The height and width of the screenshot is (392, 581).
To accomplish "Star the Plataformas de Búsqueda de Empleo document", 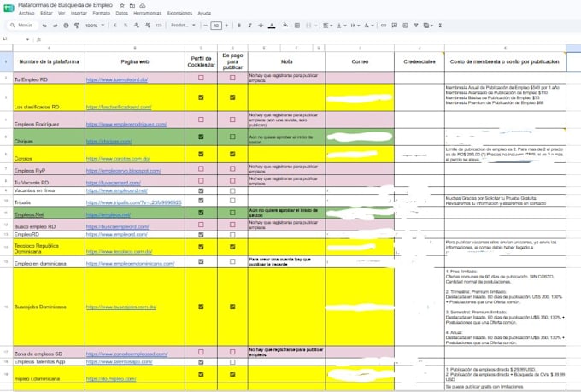I will (122, 6).
